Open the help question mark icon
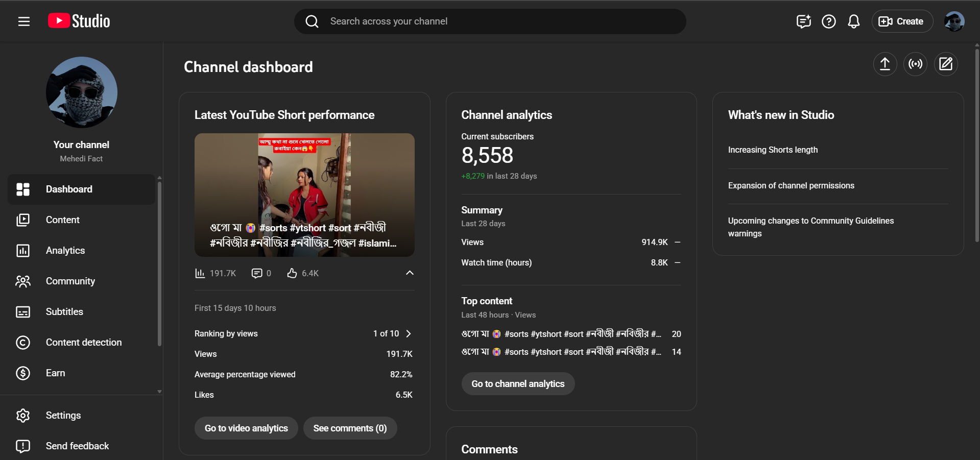 click(828, 21)
